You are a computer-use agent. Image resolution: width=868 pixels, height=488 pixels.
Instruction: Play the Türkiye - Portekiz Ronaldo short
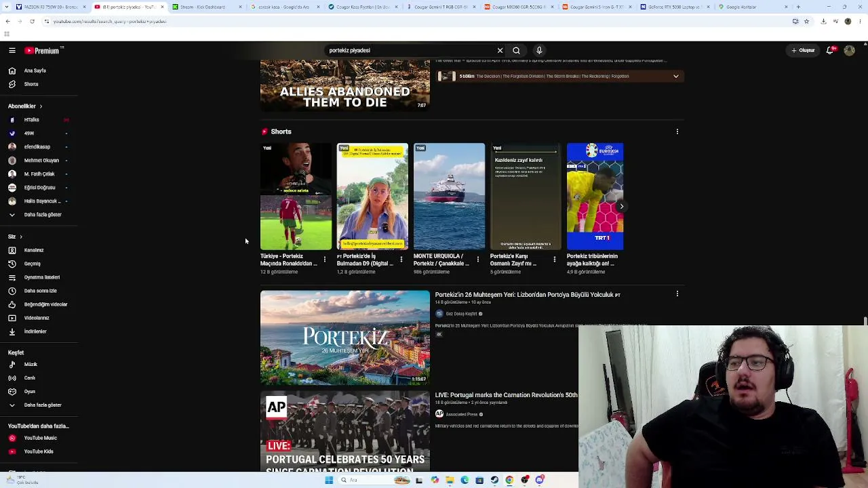click(x=296, y=197)
